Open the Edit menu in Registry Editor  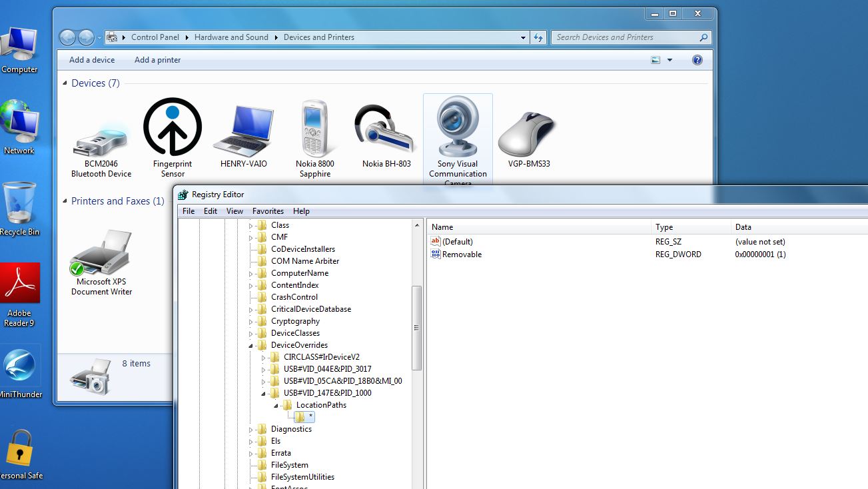click(211, 211)
